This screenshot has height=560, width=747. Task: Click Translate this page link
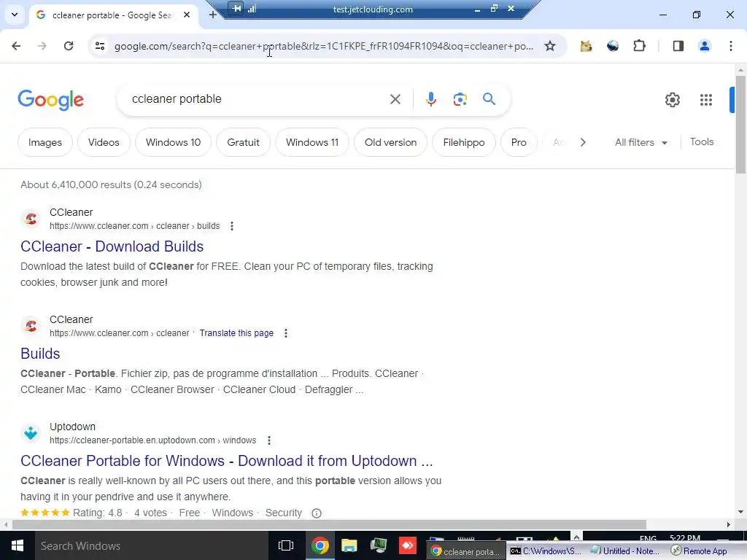[236, 333]
